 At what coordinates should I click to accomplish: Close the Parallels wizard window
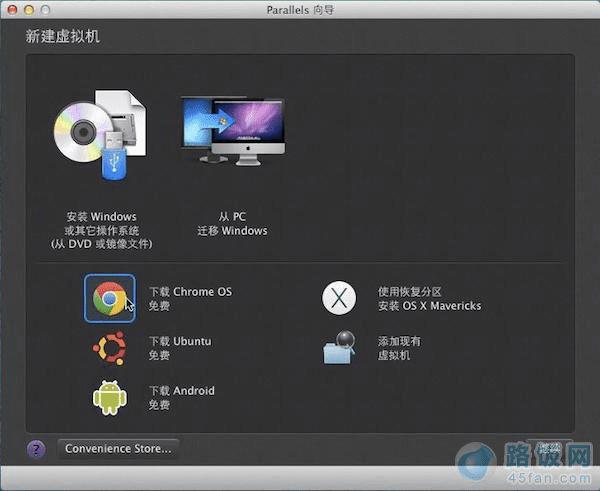[x=12, y=10]
